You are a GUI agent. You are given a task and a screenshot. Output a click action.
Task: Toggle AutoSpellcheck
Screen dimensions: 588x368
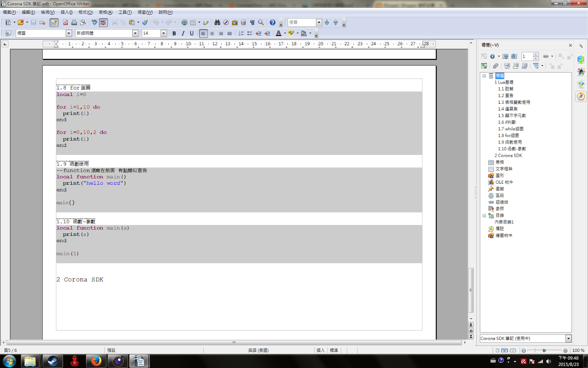(103, 22)
